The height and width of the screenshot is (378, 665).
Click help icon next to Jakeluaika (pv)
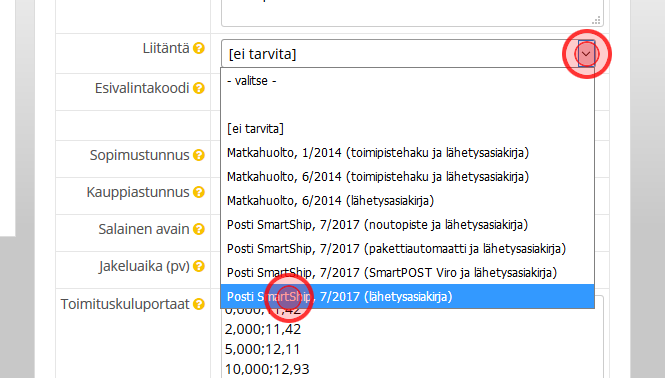point(198,266)
